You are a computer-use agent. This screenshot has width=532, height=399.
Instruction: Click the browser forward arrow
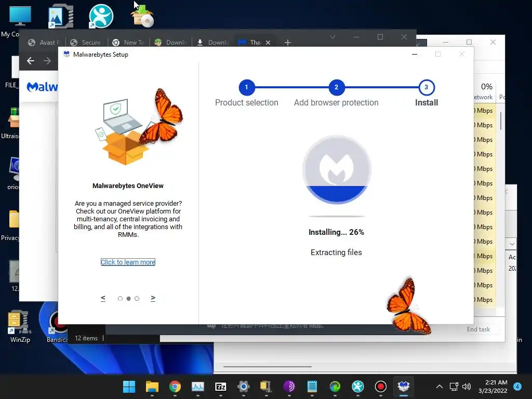click(x=47, y=61)
